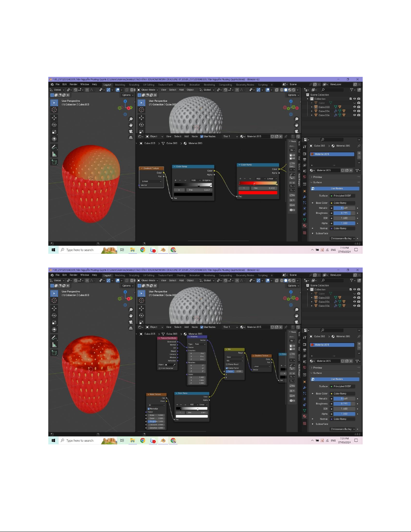This screenshot has height=532, width=411.
Task: Select the Move tool in the top screenshot
Action: [x=54, y=117]
